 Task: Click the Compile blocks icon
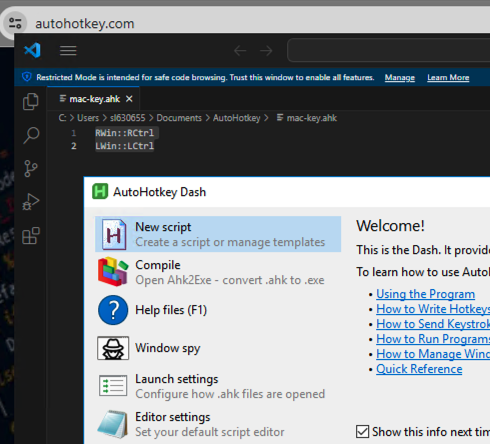113,272
